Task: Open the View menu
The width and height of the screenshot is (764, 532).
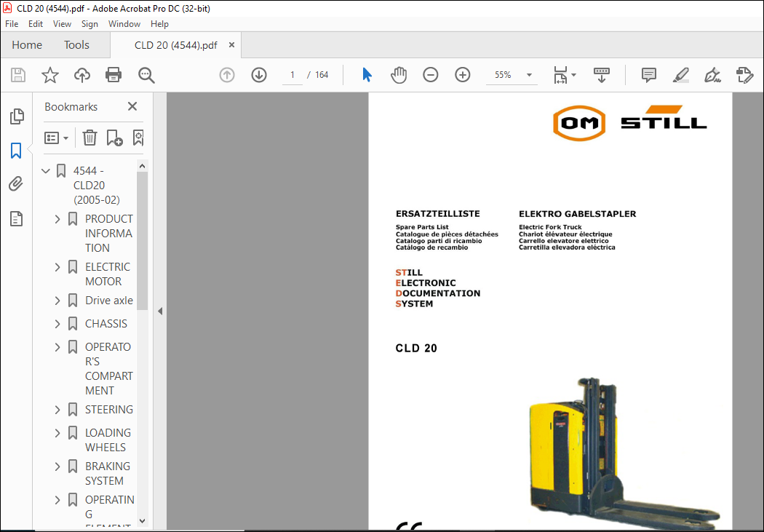Action: (x=62, y=24)
